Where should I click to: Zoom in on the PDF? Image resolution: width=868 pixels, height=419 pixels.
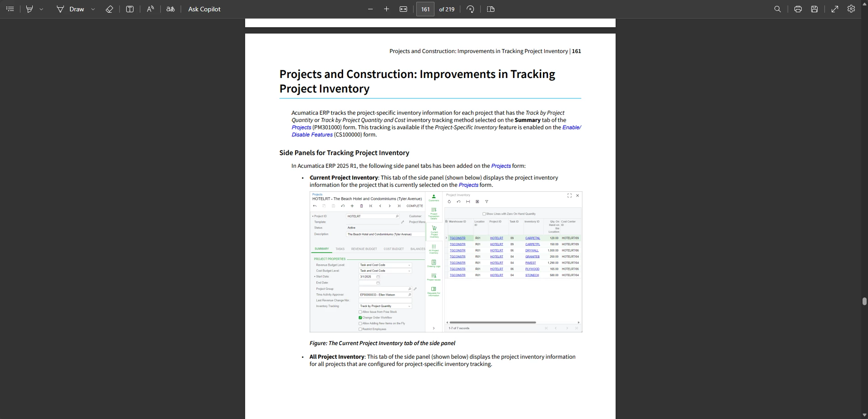point(386,9)
